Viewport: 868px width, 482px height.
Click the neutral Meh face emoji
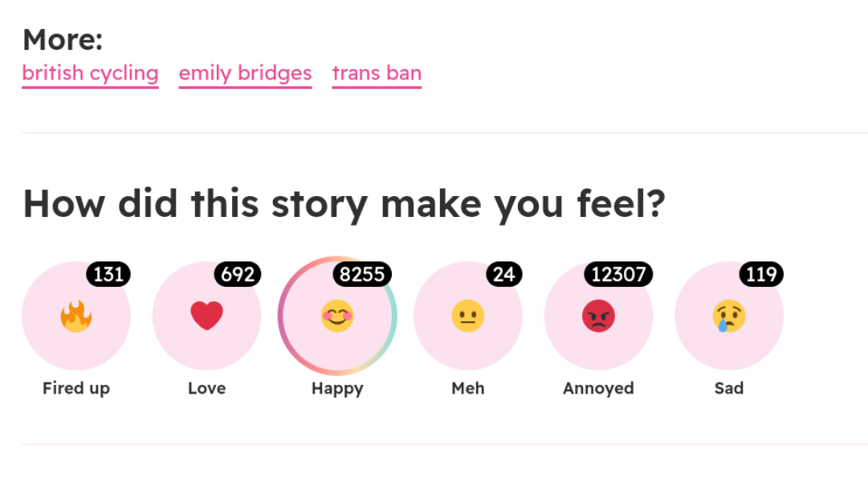468,316
